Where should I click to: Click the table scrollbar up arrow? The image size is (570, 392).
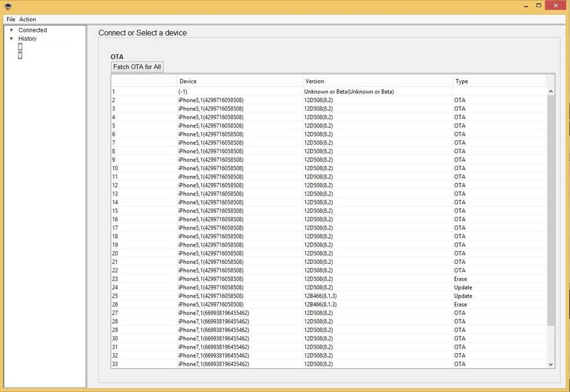point(551,92)
